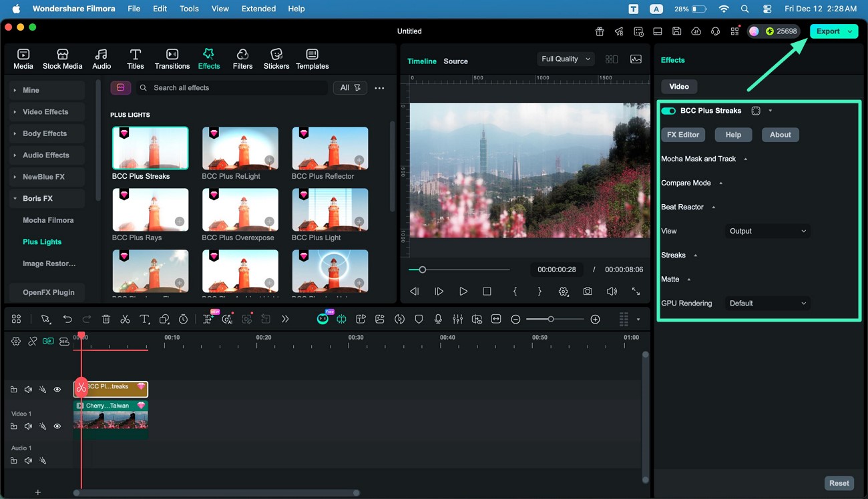
Task: Open the GPU Rendering dropdown
Action: pyautogui.click(x=767, y=303)
